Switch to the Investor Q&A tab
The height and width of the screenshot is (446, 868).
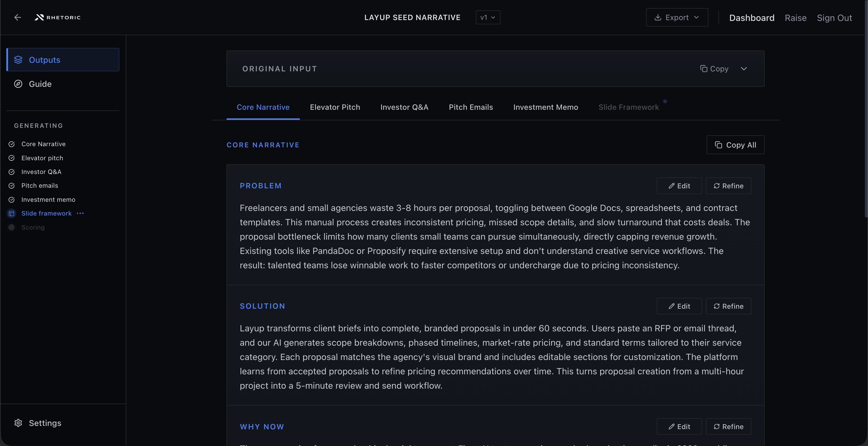(404, 107)
